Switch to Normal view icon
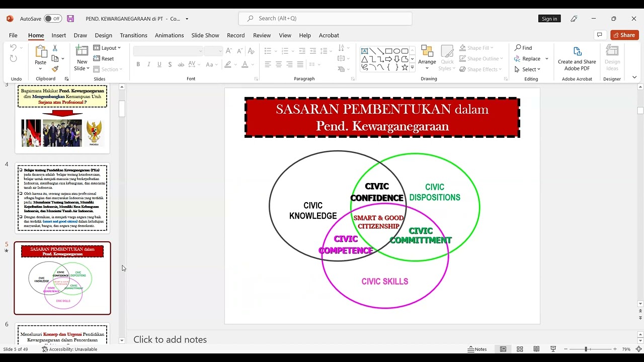This screenshot has width=644, height=362. (503, 349)
